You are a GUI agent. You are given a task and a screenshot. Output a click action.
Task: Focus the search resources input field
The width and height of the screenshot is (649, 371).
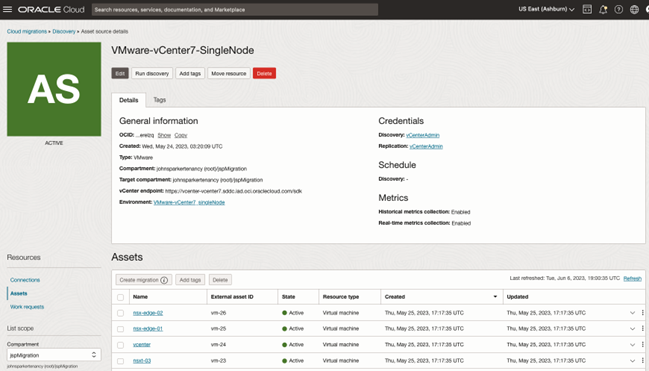pos(235,10)
